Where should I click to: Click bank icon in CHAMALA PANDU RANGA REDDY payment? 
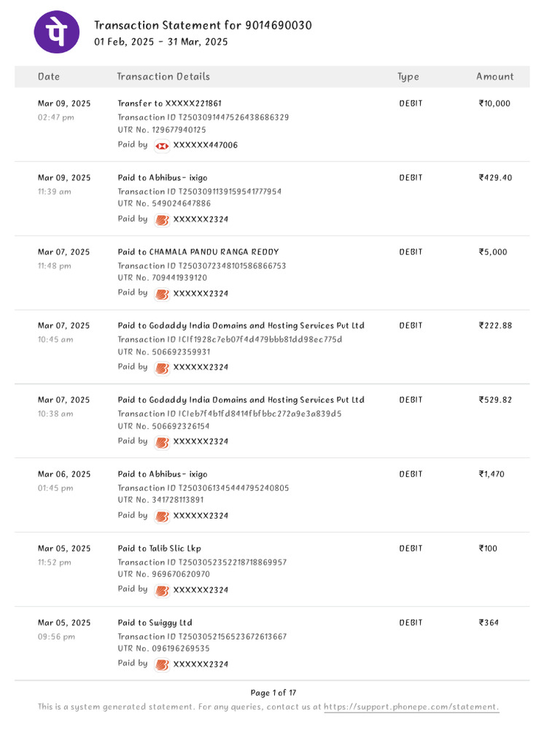pyautogui.click(x=162, y=294)
